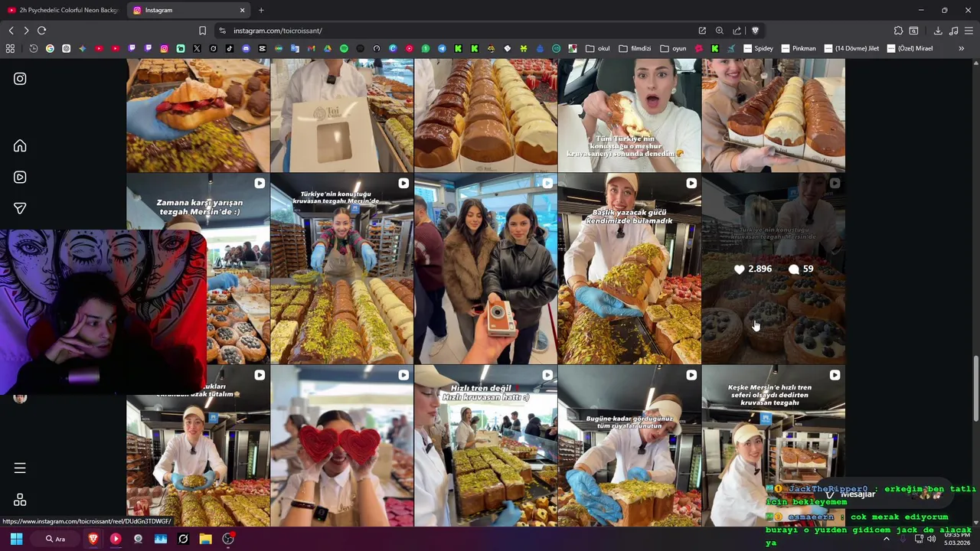Open File Explorer from the taskbar
Viewport: 980px width, 551px height.
(205, 539)
